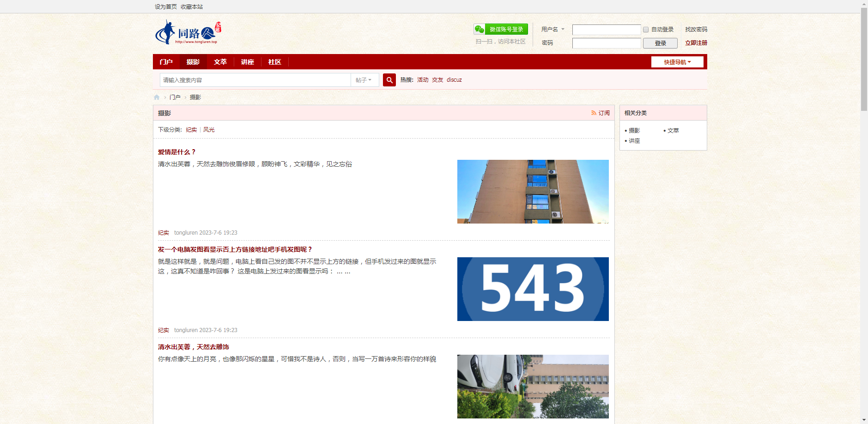The height and width of the screenshot is (424, 868).
Task: Enable the 自动登录 checkbox
Action: (x=646, y=30)
